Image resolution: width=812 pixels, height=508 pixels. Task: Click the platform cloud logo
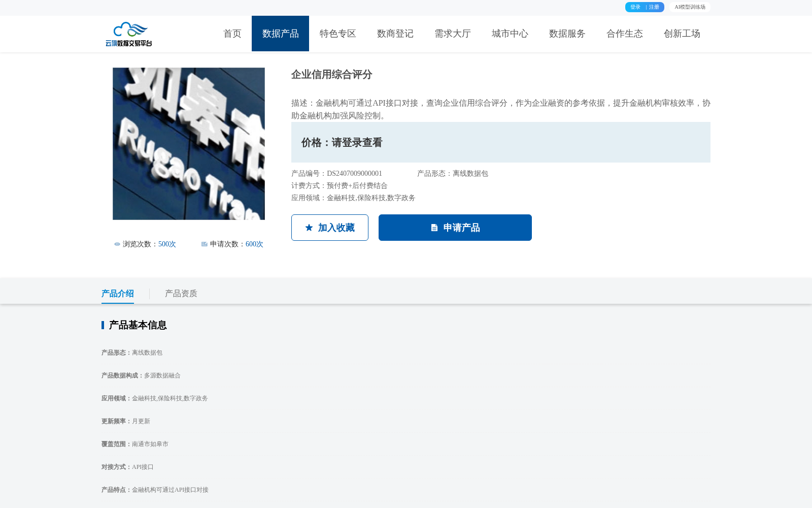pos(129,34)
